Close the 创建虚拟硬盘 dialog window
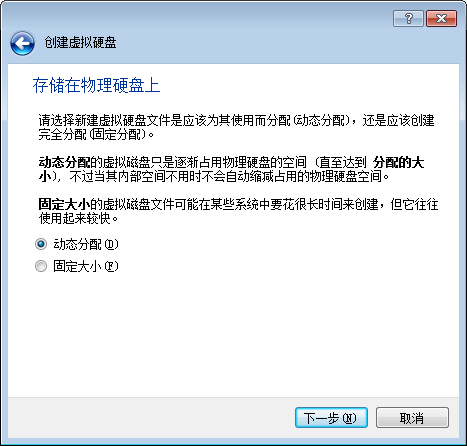The image size is (467, 446). point(441,18)
